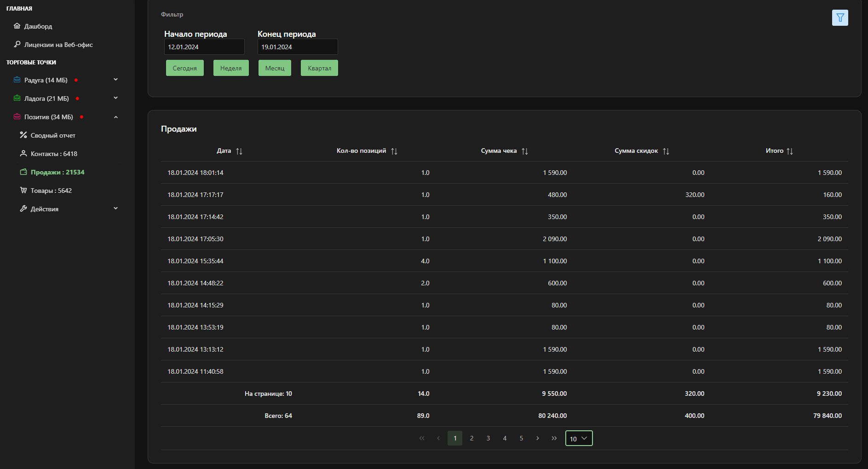Open Товары : 5642 section
This screenshot has width=868, height=469.
pos(51,191)
